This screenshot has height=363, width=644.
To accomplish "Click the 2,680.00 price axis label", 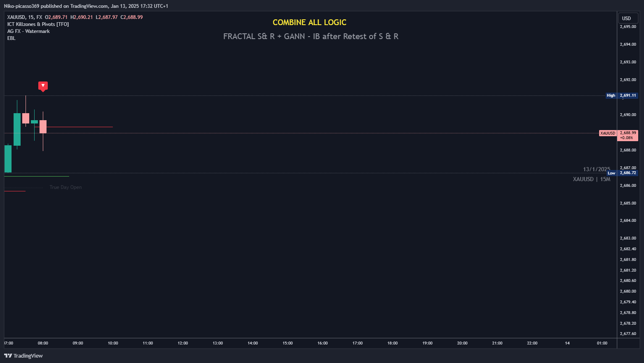I will 628,291.
